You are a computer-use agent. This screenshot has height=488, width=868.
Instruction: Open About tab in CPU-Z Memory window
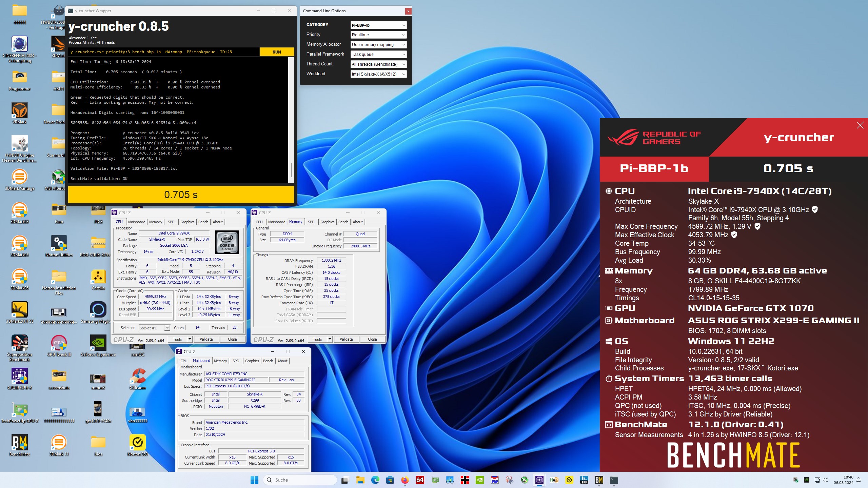pyautogui.click(x=358, y=222)
